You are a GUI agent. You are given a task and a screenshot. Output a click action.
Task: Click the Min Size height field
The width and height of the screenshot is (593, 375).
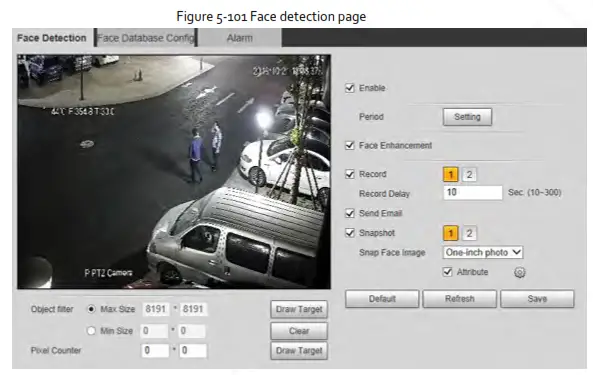coord(192,331)
